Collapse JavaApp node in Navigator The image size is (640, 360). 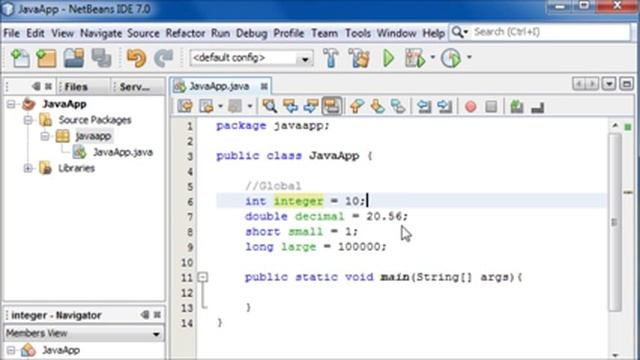click(x=11, y=350)
